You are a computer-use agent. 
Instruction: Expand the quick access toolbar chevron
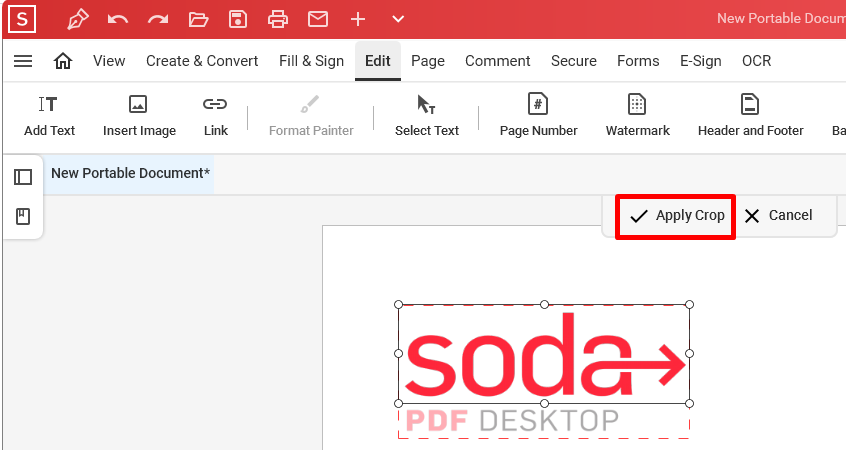(x=398, y=19)
